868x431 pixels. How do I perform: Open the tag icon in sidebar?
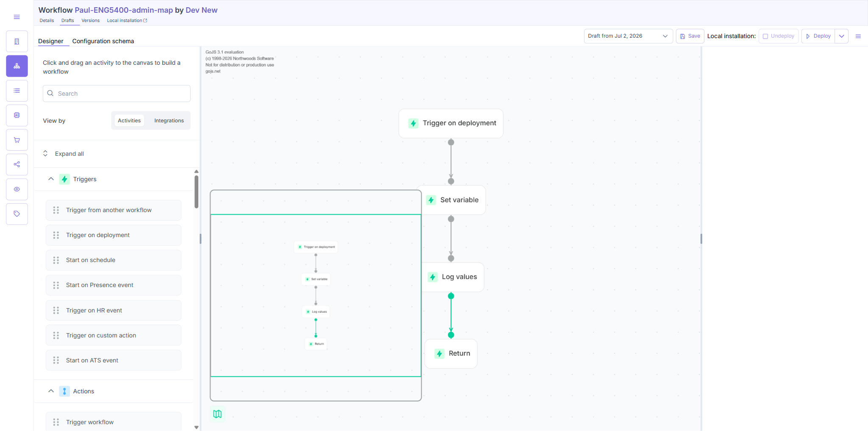pos(17,214)
